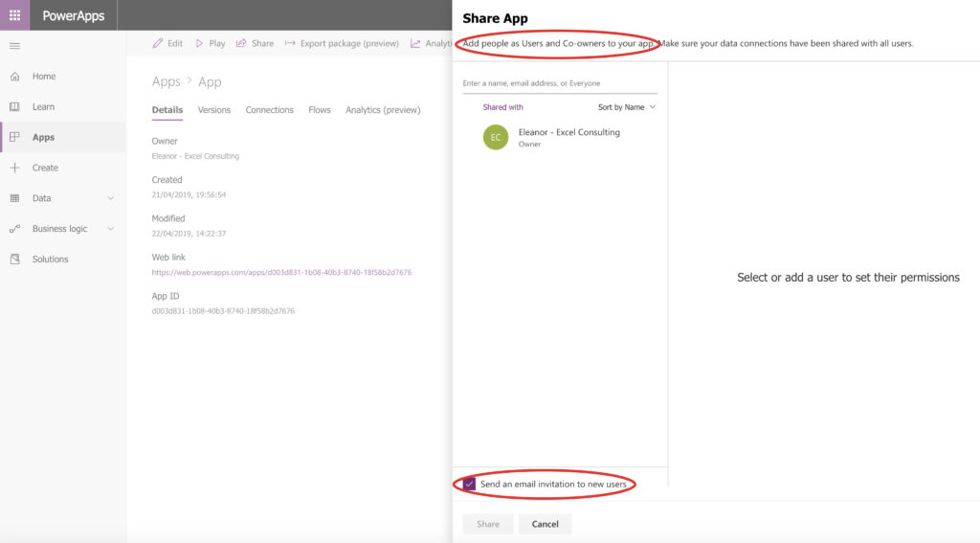Click the Modified date 22/04/2019 value

coord(189,234)
